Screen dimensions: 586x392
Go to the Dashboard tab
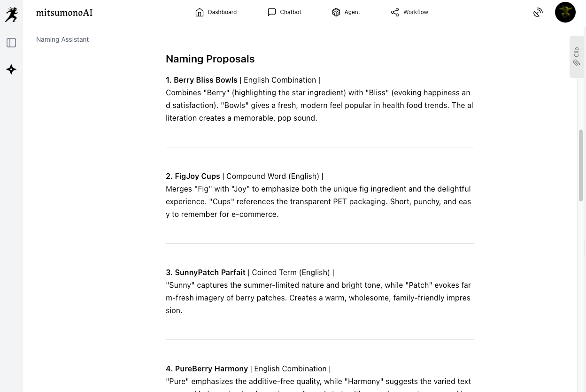click(216, 12)
